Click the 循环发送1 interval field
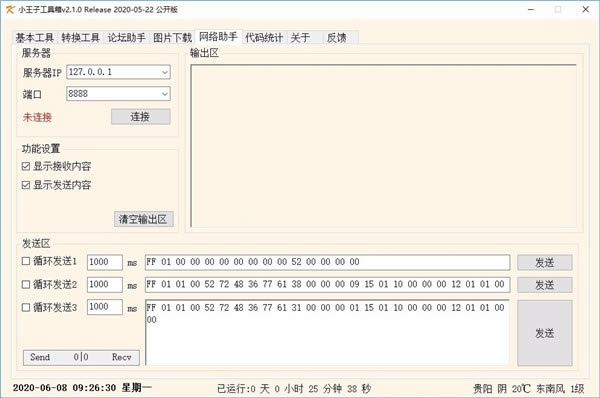 [x=104, y=262]
